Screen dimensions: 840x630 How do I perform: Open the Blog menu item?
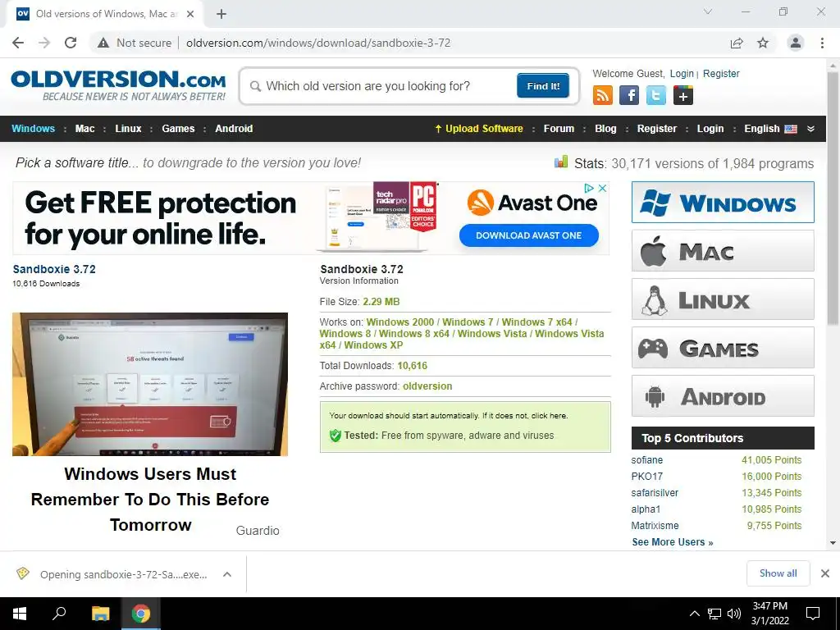tap(605, 129)
